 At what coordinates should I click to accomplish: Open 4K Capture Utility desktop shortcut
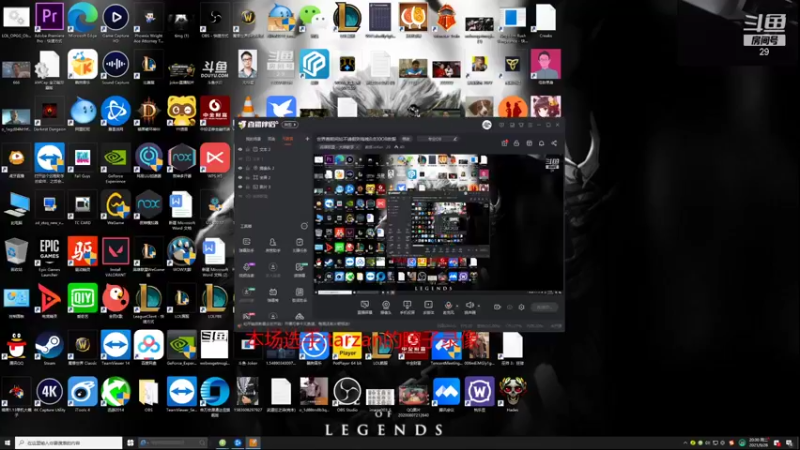(x=49, y=395)
